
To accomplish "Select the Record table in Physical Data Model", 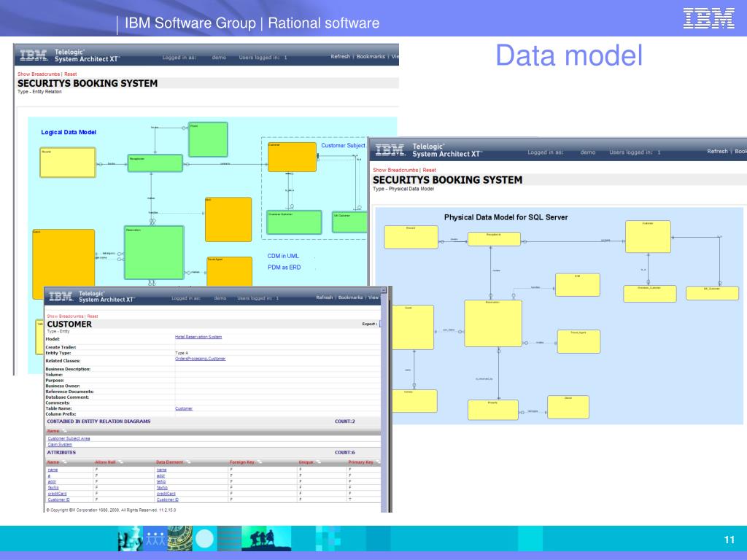I will tap(411, 237).
